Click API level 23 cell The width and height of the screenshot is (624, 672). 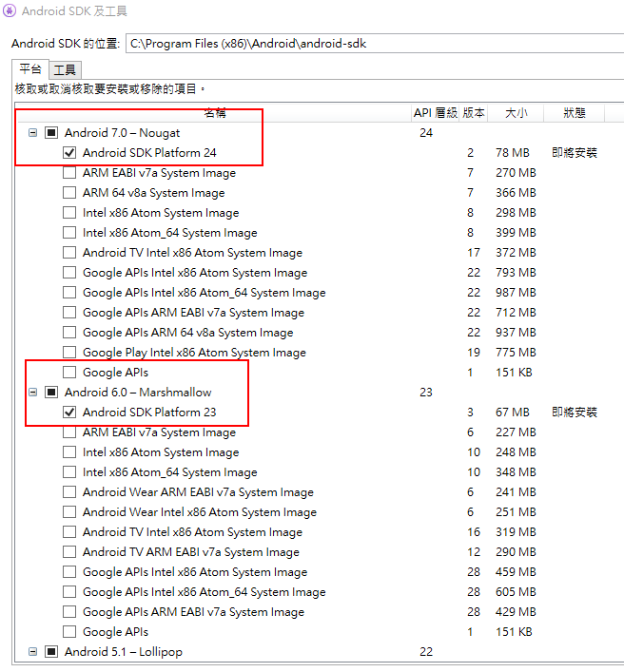(426, 393)
